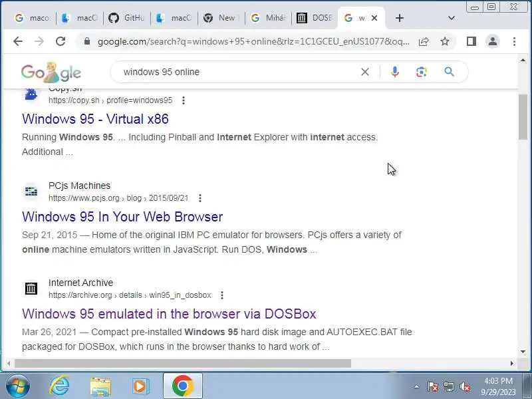Click the scroll down arrow
This screenshot has height=399, width=532.
(x=523, y=352)
